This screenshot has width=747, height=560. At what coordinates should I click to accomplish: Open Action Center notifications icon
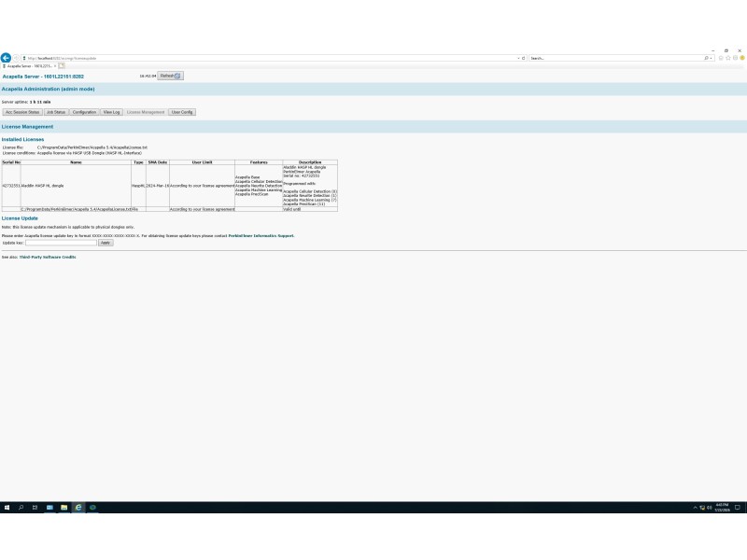(x=738, y=508)
